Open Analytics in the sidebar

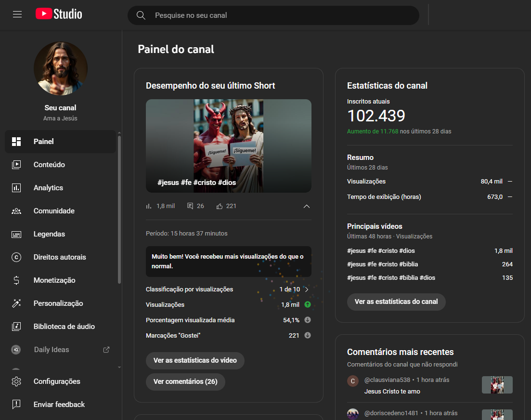(x=60, y=188)
